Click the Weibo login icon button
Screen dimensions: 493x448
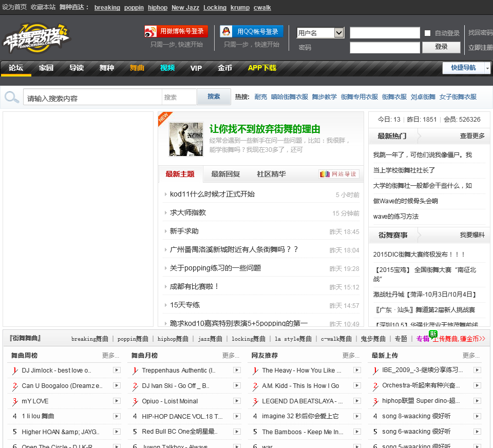click(x=176, y=31)
